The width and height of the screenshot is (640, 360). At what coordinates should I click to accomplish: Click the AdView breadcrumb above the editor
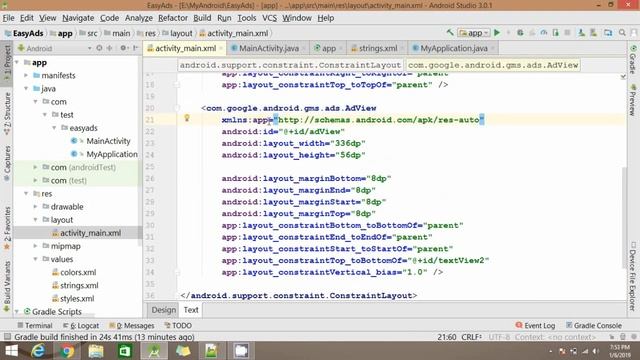[x=493, y=65]
